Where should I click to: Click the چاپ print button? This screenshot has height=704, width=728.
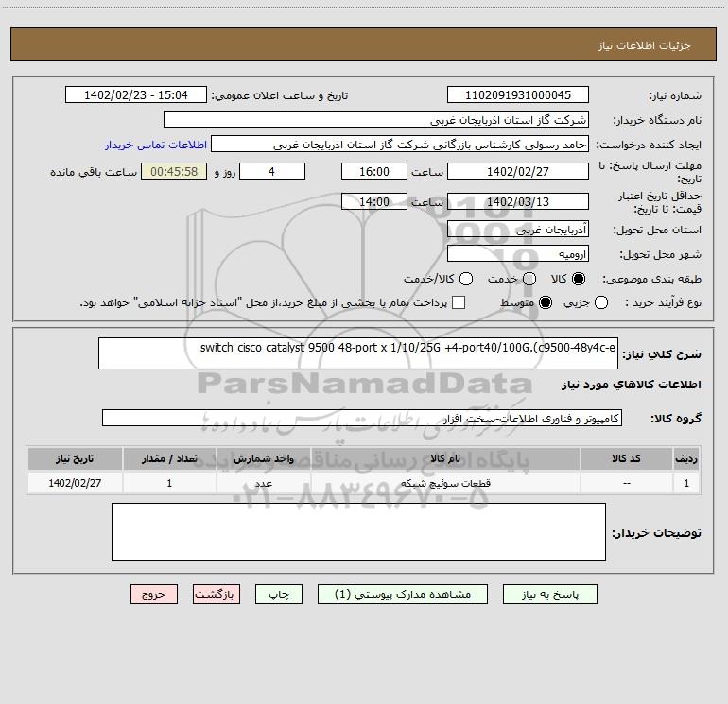coord(279,594)
